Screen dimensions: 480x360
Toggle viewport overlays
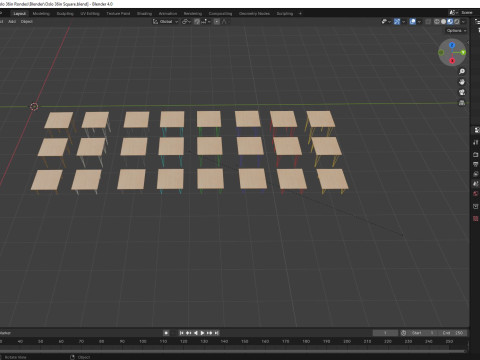413,22
